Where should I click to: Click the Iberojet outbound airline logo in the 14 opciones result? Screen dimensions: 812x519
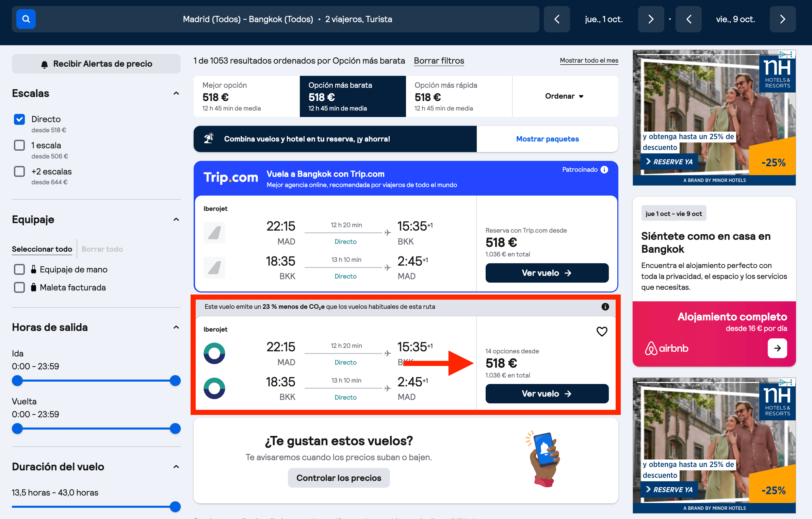pos(214,353)
